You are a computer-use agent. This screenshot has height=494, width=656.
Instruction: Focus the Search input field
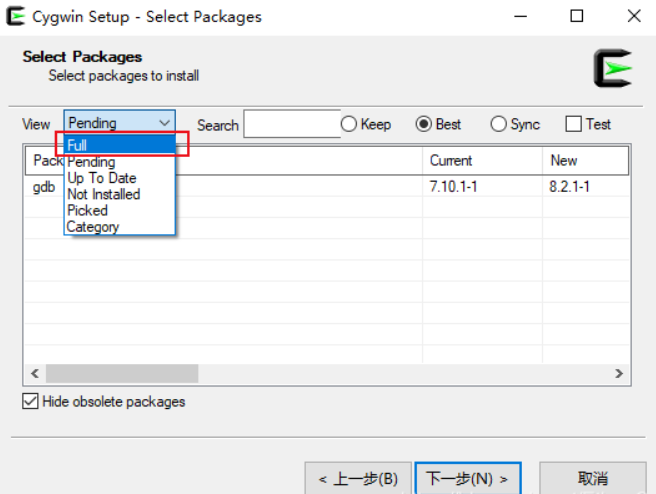pos(292,124)
